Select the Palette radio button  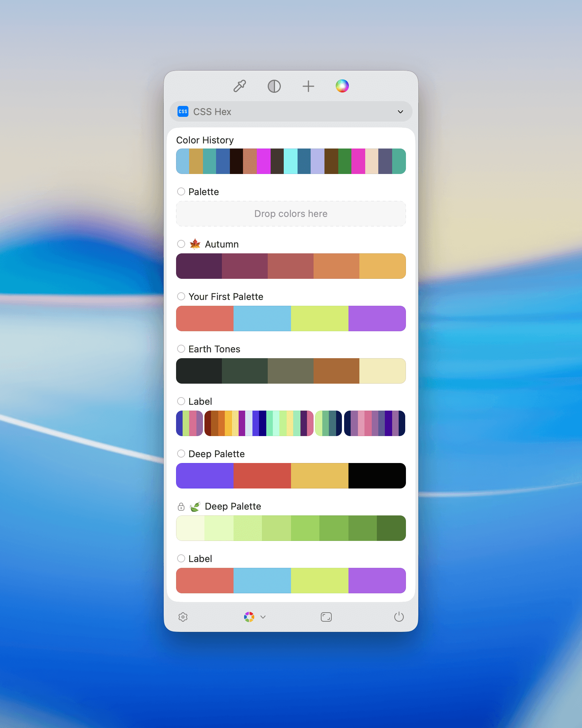point(181,191)
